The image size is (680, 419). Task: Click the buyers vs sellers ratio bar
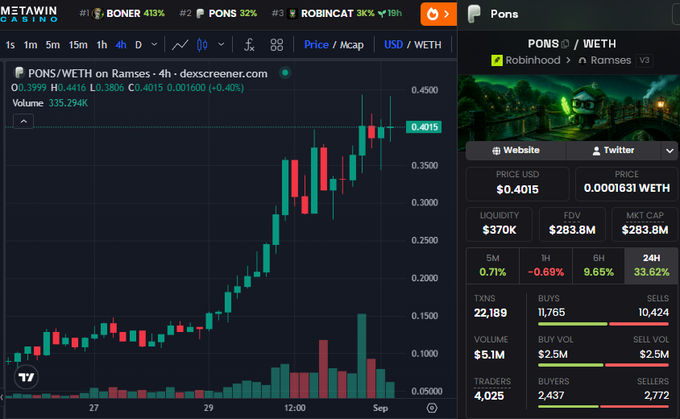pos(603,406)
